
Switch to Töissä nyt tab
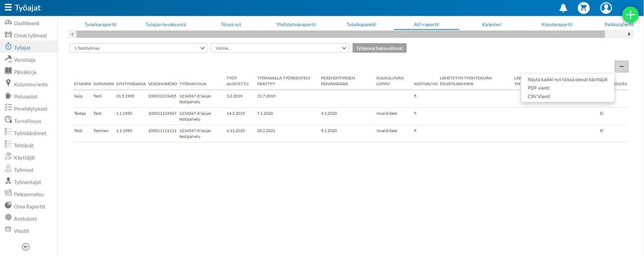pos(231,25)
